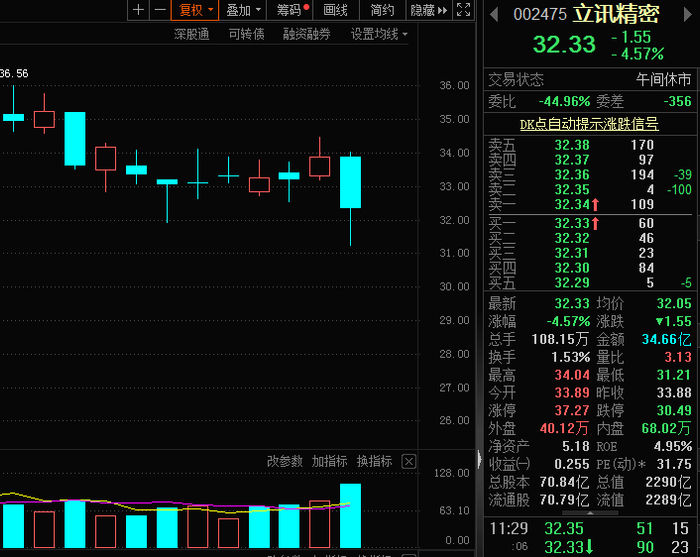Go to next stock arrow
The height and width of the screenshot is (557, 700).
tap(688, 15)
